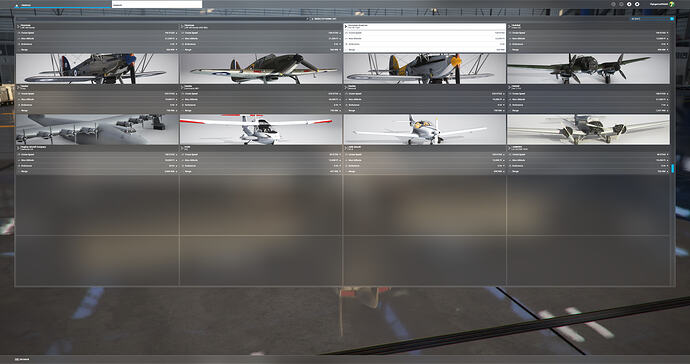This screenshot has height=364, width=690.
Task: Click the white circular icon second from the username
Action: (629, 4)
